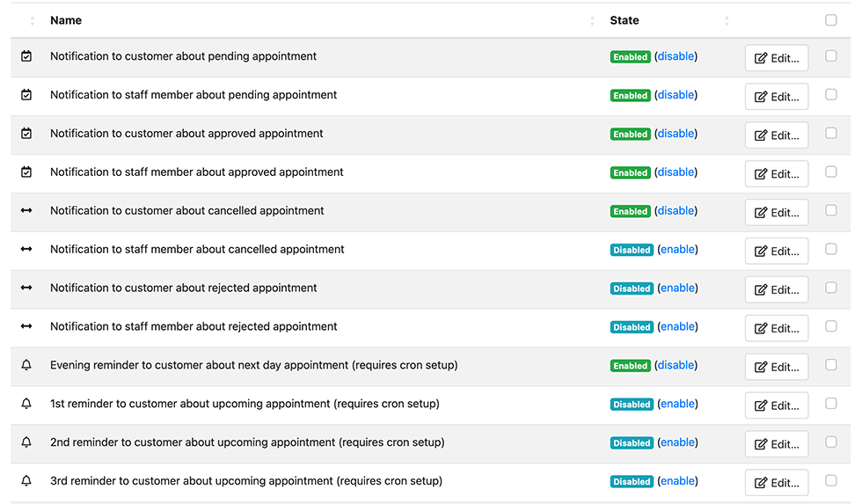Tick checkbox for customer approved appointment notification

click(x=830, y=134)
